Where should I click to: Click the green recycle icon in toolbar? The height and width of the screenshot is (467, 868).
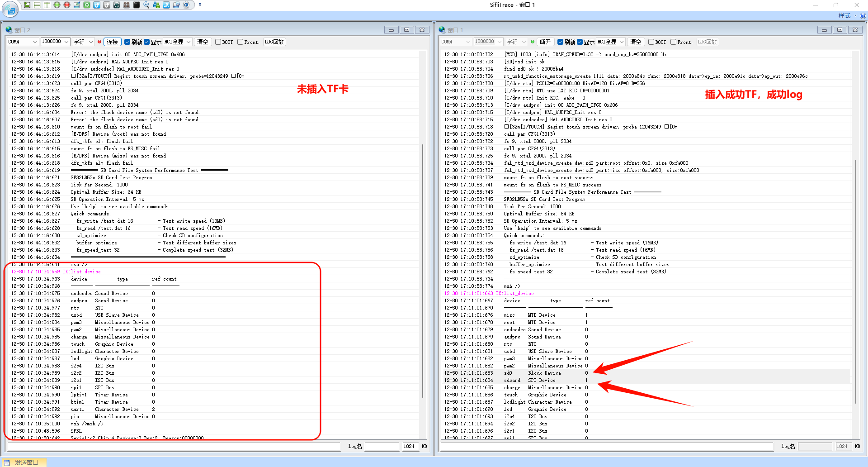[87, 5]
